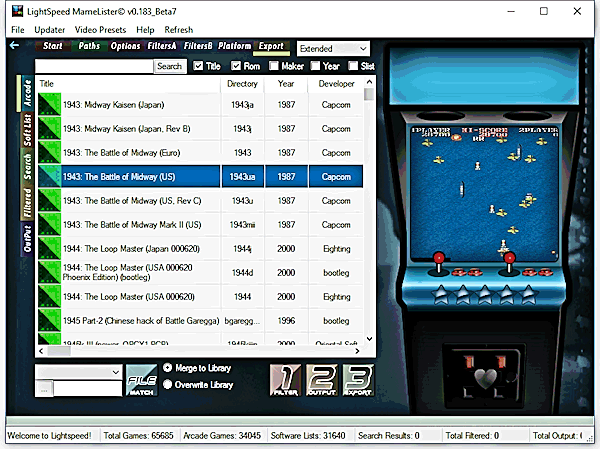This screenshot has width=600, height=449.
Task: Click the 3 Export step icon
Action: pyautogui.click(x=358, y=380)
